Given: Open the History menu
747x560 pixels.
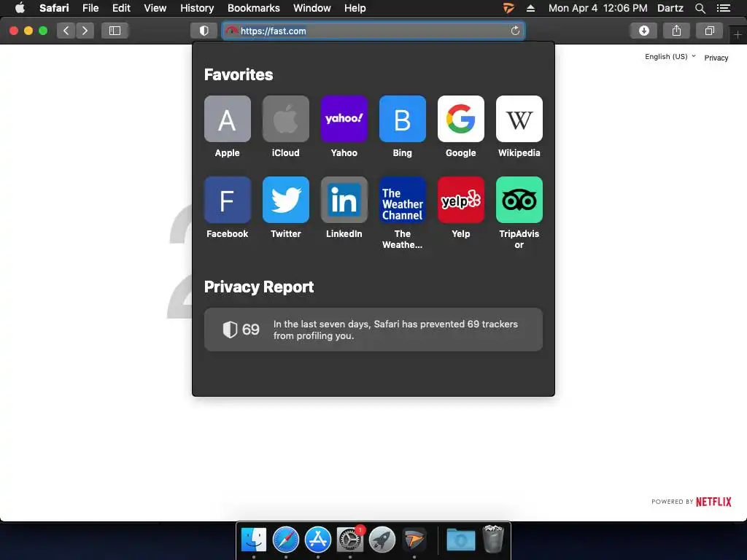Looking at the screenshot, I should click(x=197, y=8).
